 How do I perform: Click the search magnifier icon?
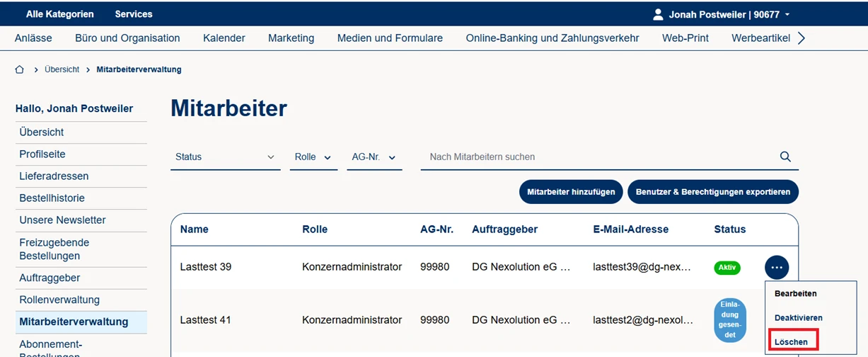pyautogui.click(x=785, y=157)
